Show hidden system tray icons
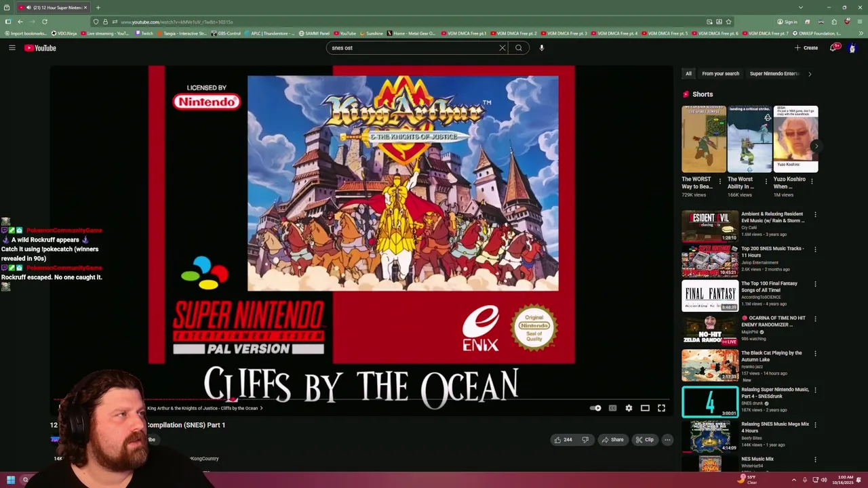Screen dimensions: 868x488 coord(794,480)
